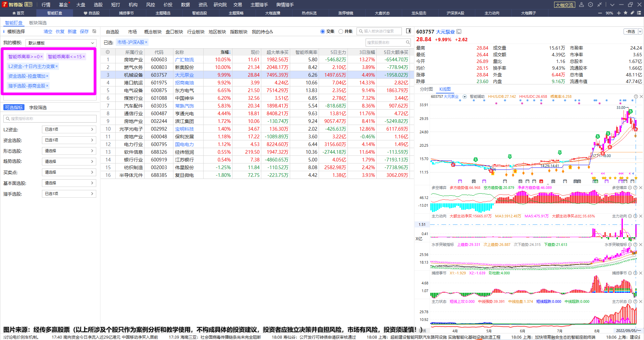Image resolution: width=644 pixels, height=340 pixels.
Task: Focus the 搜索指标名称 search field
Action: (50, 119)
